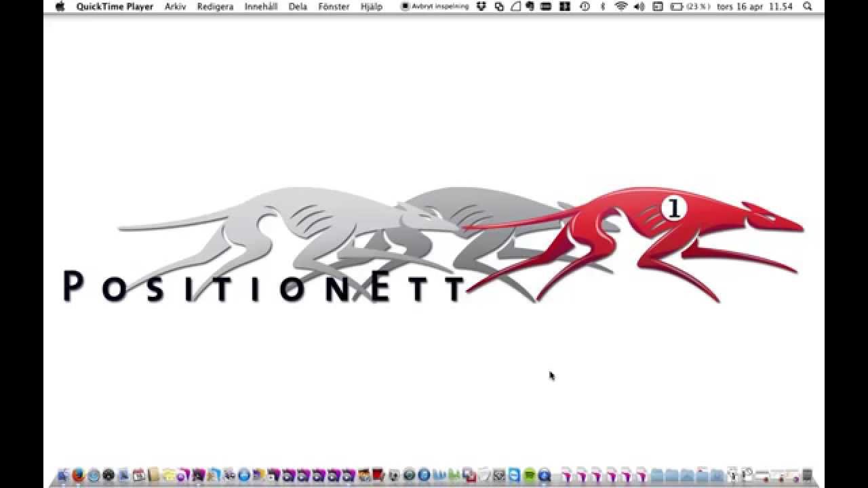
Task: Open the Wi-Fi status menu
Action: 621,6
